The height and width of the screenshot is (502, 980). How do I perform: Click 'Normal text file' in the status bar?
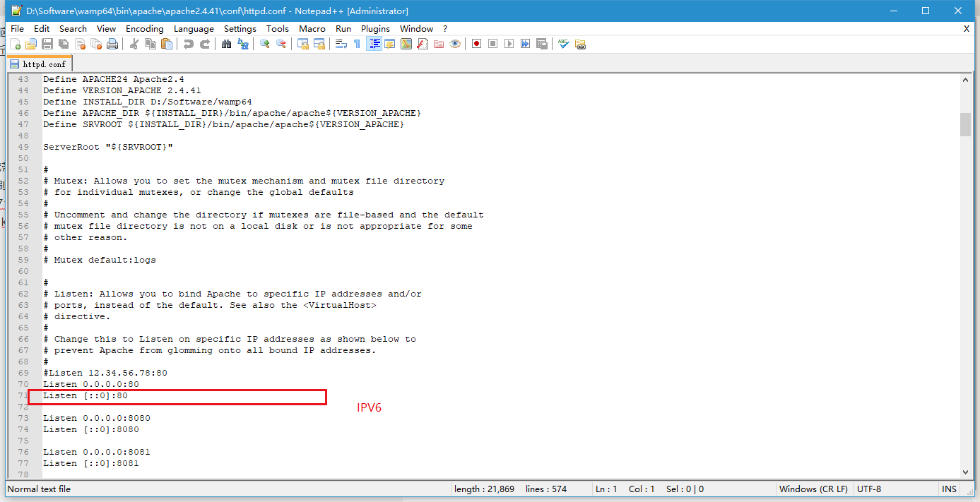click(40, 489)
